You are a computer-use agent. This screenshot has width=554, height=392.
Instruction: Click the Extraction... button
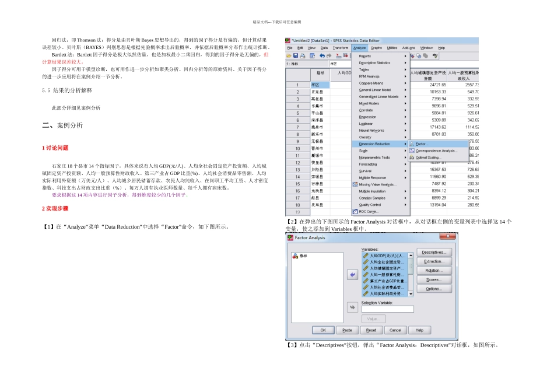pos(434,261)
